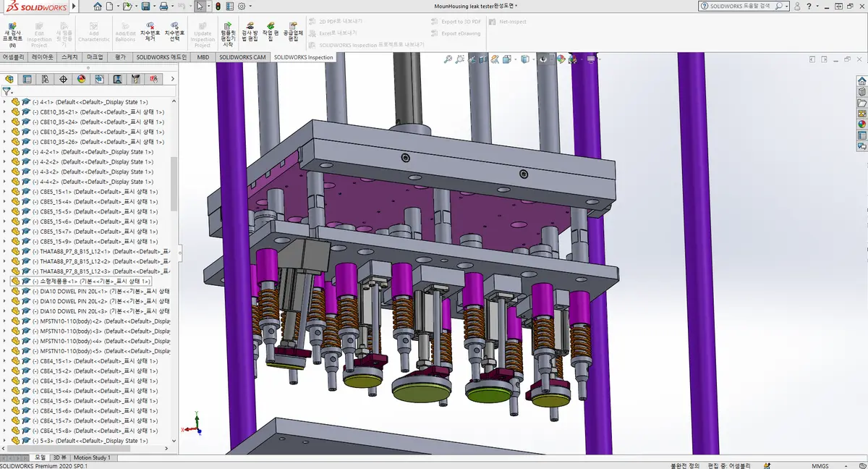Switch to the Motion Study 1 tab
The width and height of the screenshot is (868, 469).
(x=92, y=457)
